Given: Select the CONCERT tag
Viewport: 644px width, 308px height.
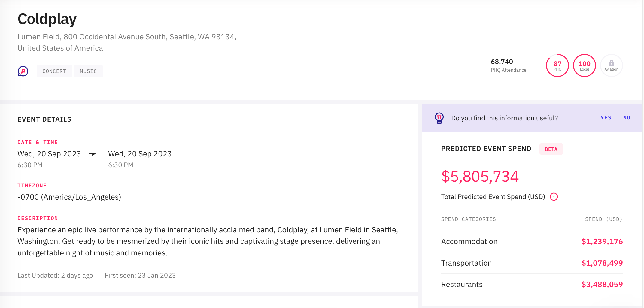Looking at the screenshot, I should [x=54, y=71].
